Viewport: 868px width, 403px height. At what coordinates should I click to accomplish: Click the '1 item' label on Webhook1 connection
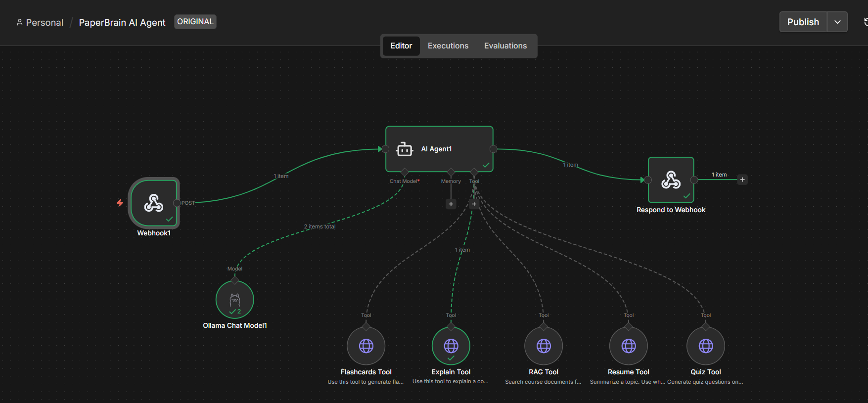pyautogui.click(x=281, y=176)
